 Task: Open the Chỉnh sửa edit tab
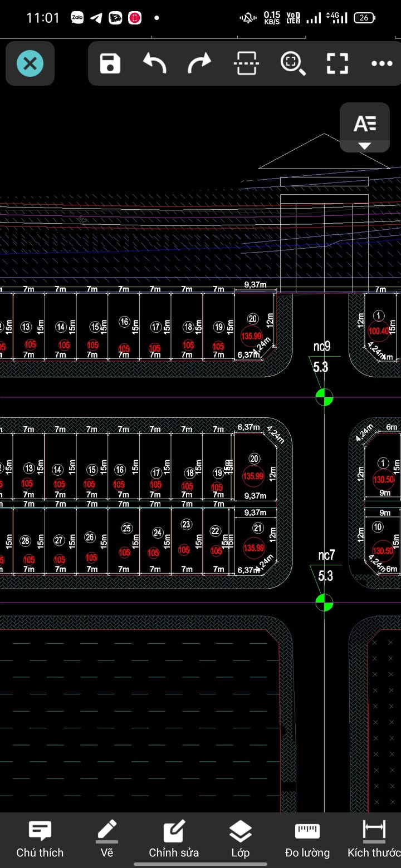(174, 840)
